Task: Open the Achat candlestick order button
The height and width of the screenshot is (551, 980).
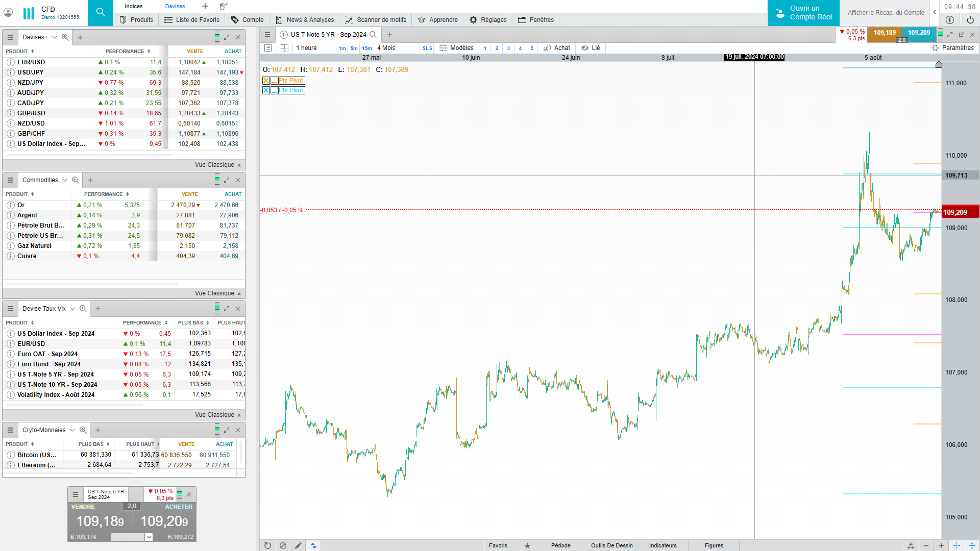Action: tap(556, 48)
